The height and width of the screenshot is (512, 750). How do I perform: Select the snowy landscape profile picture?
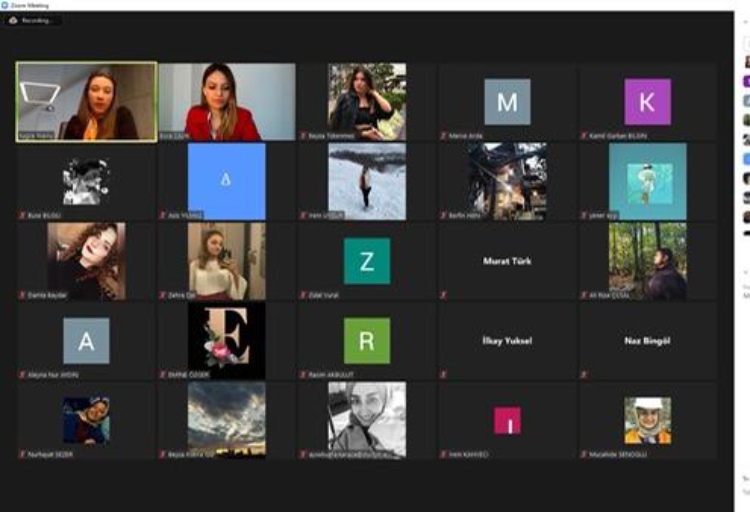pyautogui.click(x=366, y=181)
